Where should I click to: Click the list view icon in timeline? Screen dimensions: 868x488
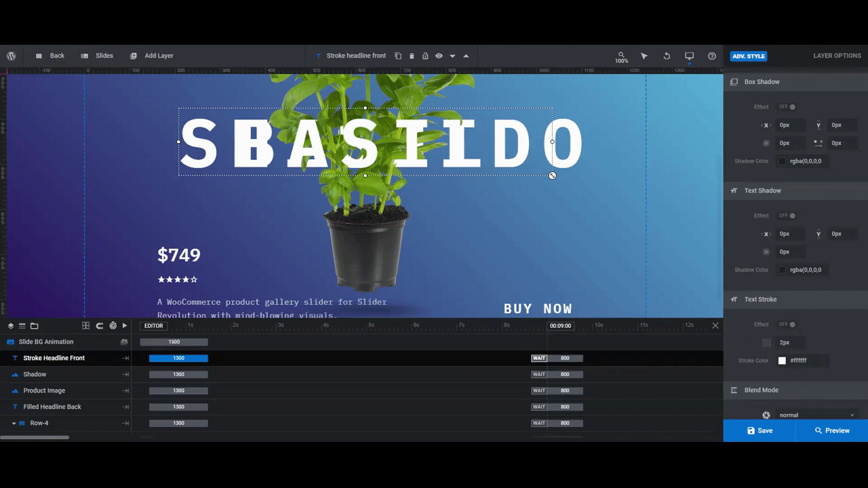pos(22,326)
